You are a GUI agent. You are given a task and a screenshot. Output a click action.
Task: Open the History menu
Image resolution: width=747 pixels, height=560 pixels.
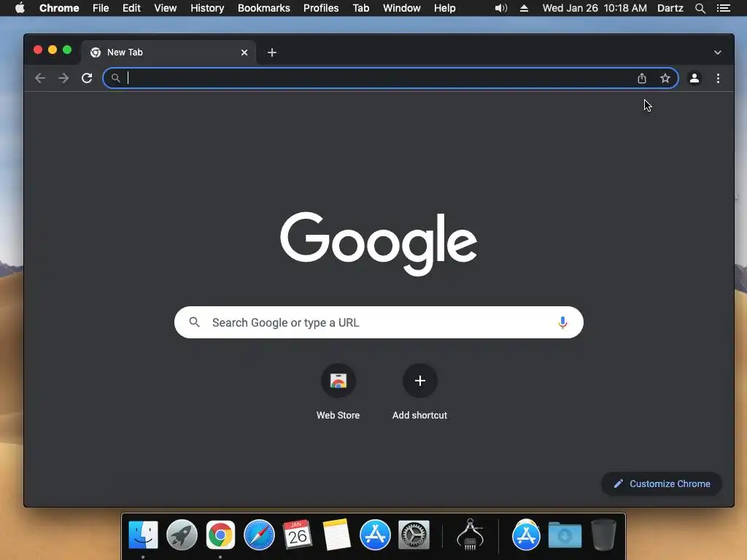coord(207,8)
